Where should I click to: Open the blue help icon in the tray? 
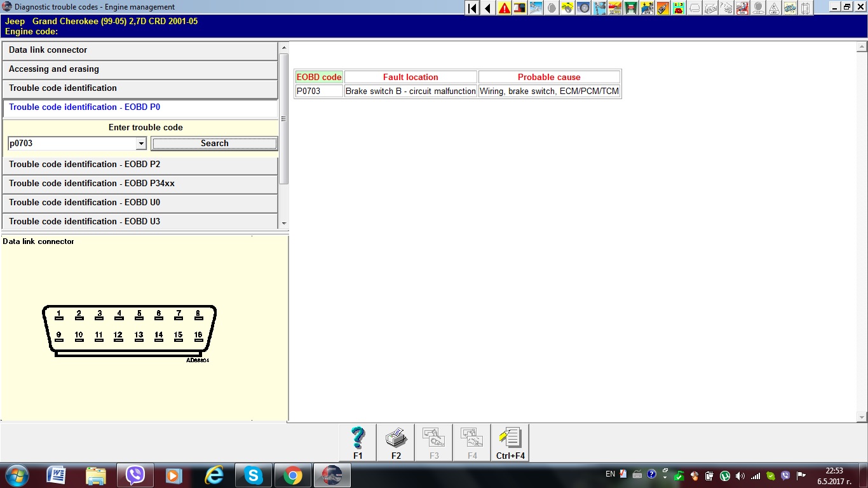651,474
